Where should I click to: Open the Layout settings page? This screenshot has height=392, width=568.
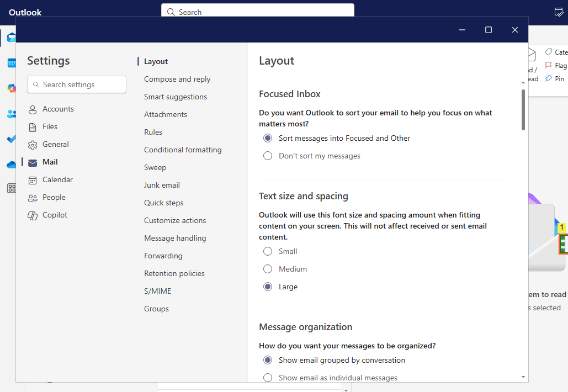tap(156, 62)
